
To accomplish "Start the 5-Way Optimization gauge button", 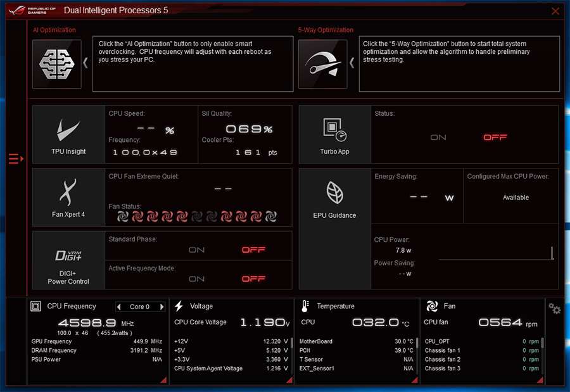I will click(x=323, y=64).
